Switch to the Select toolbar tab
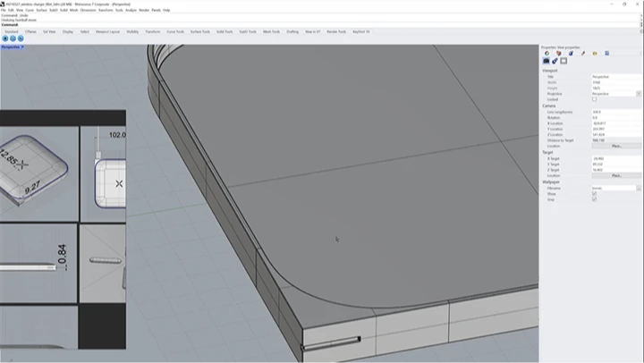The width and height of the screenshot is (644, 363). pyautogui.click(x=85, y=31)
